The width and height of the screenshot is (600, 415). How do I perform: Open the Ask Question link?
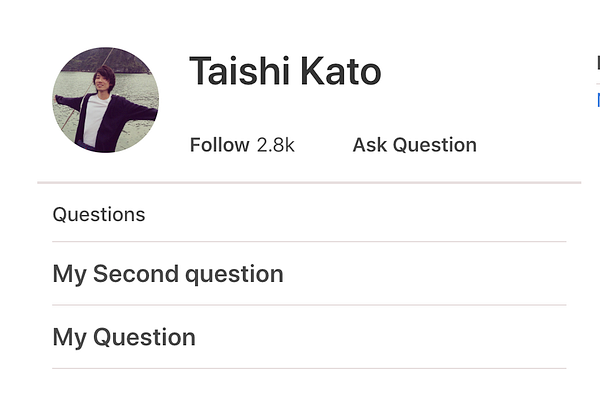pyautogui.click(x=414, y=145)
